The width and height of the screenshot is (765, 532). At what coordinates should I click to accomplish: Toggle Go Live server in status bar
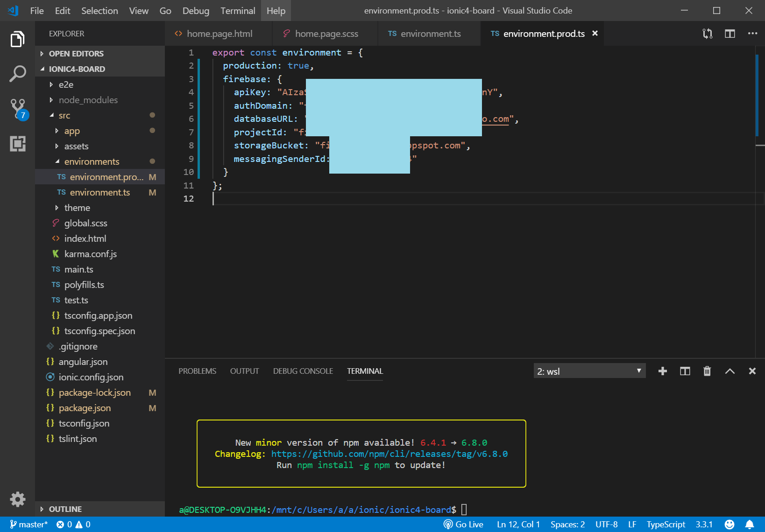click(463, 525)
